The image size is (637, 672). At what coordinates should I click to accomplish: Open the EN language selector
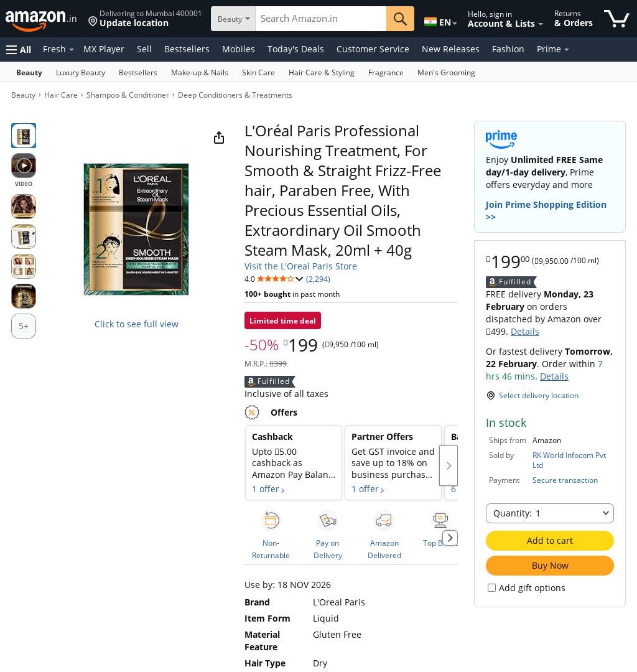point(440,22)
